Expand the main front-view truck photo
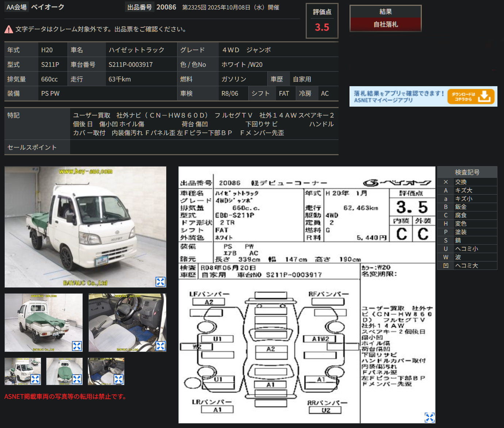 click(x=160, y=282)
